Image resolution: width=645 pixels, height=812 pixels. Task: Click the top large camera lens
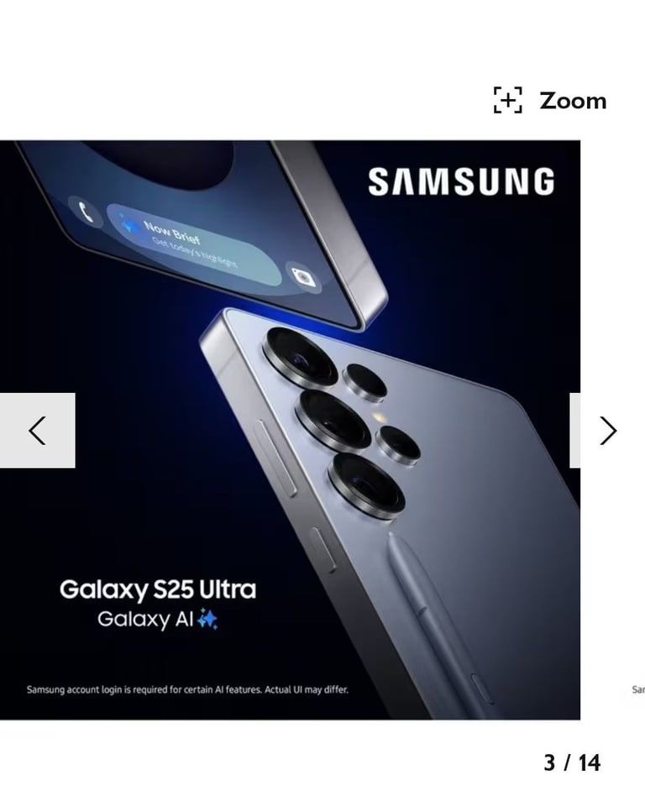pos(300,356)
